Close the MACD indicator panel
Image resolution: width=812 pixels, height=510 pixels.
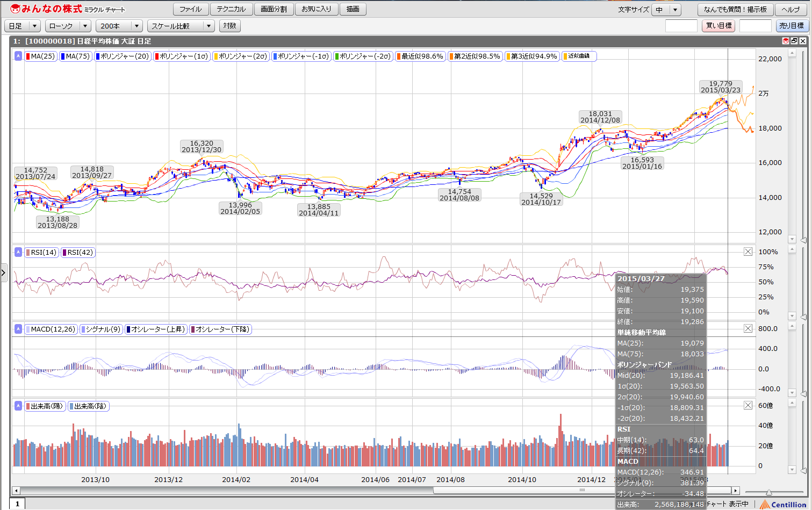[748, 328]
